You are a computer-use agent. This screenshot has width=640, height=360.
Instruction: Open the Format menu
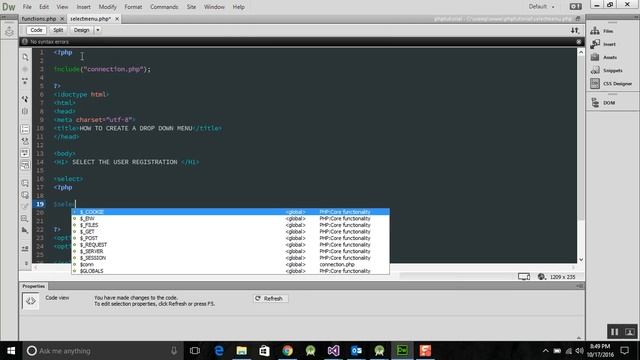coord(133,7)
